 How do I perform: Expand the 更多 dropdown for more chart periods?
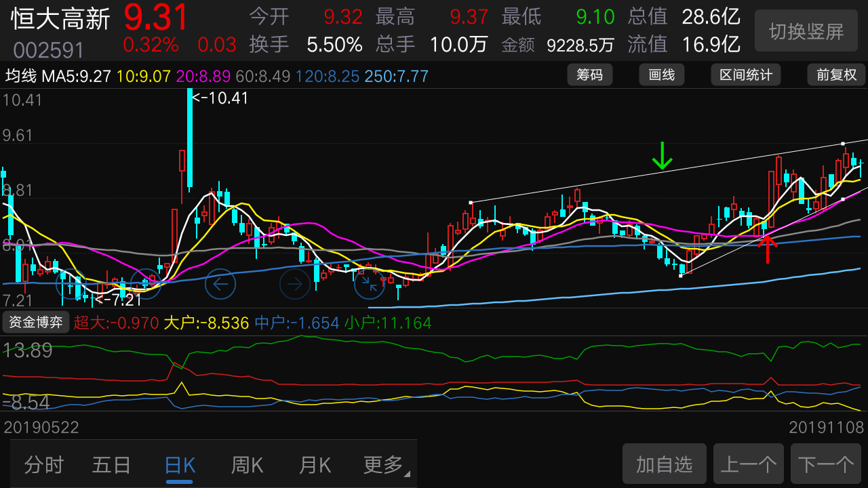tap(380, 465)
